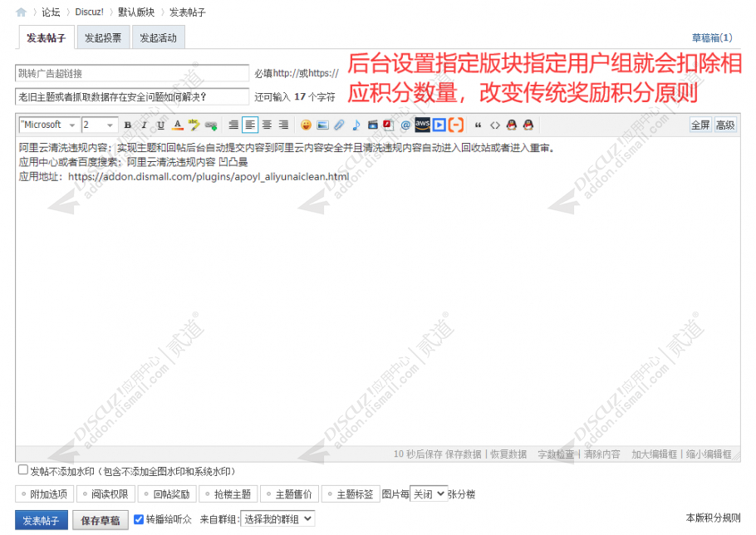Click 清除内容 in editor footer
This screenshot has width=756, height=535.
pos(602,454)
